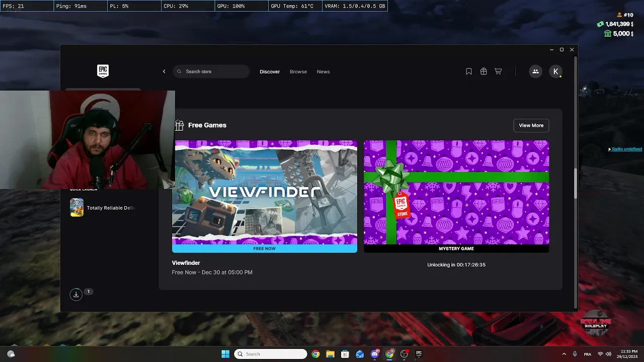Click the MYSTERY GAME label
Viewport: 644px width, 362px height.
click(x=456, y=248)
